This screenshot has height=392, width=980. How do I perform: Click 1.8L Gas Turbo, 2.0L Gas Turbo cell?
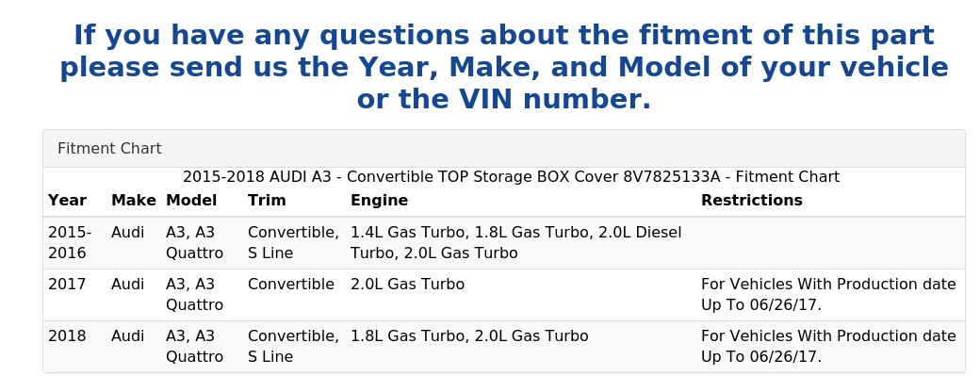pyautogui.click(x=469, y=336)
